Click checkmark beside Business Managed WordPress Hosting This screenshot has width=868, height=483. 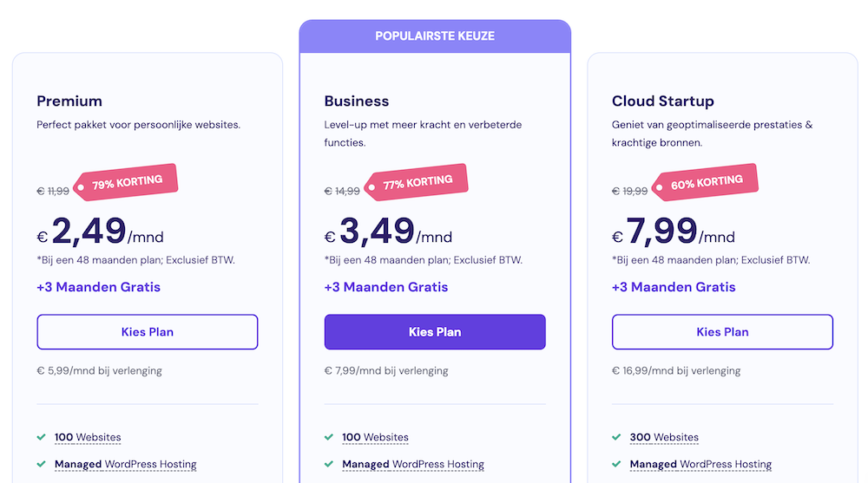[329, 464]
